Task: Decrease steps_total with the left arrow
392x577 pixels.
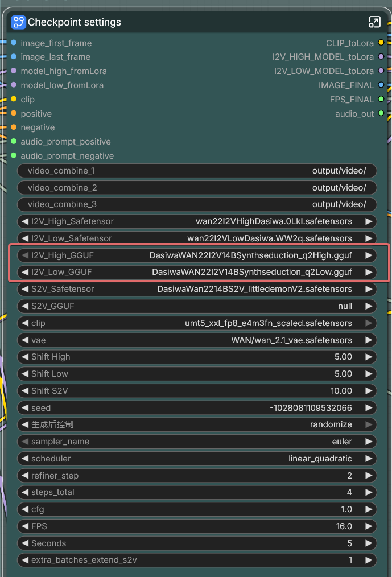Action: 24,492
